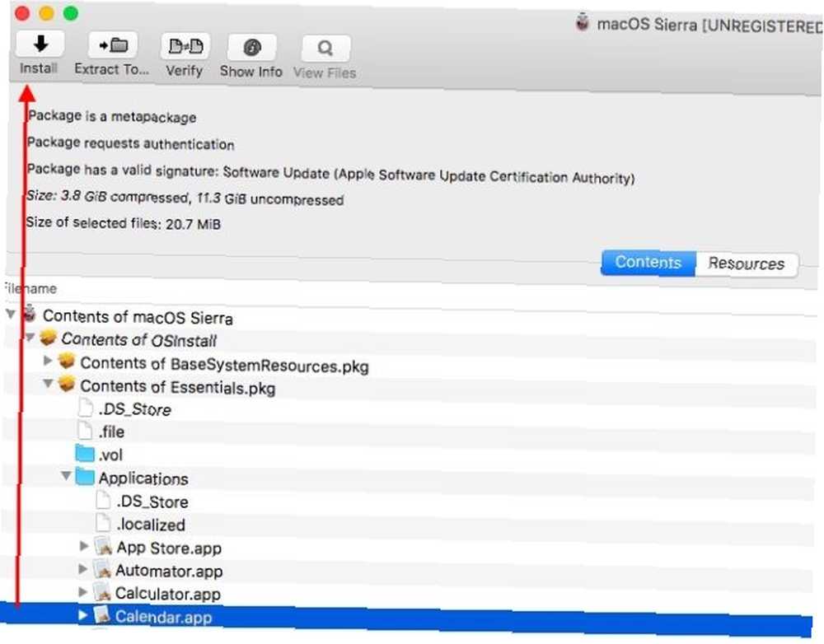Click the Calculator.app icon
The width and height of the screenshot is (824, 644).
[x=102, y=592]
